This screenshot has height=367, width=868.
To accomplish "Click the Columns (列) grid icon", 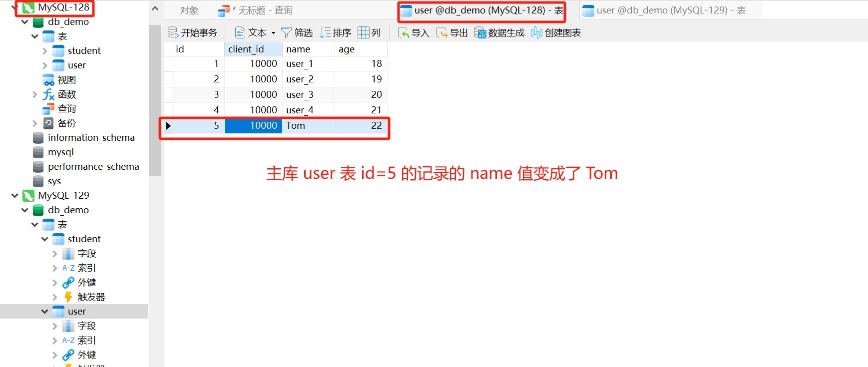I will [x=364, y=32].
